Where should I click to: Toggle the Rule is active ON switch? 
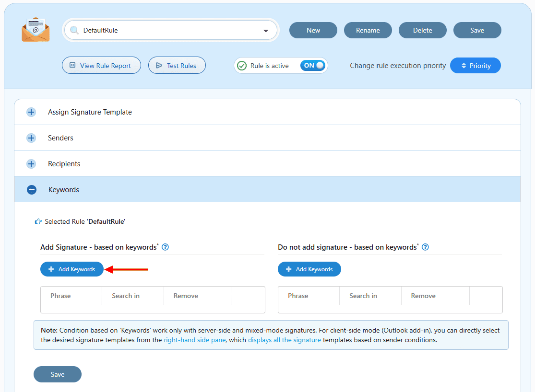(x=313, y=66)
